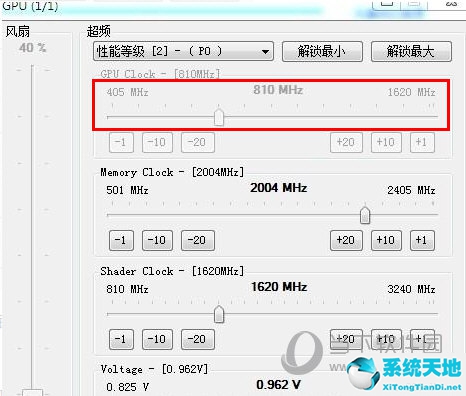Increase Memory Clock by 10
Screen dimensions: 466x396
point(386,240)
